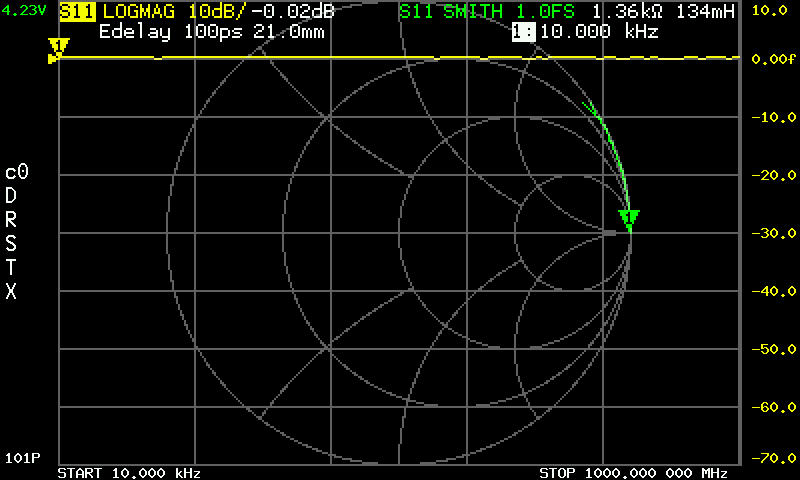Tap the S11 SMITH 1.0FS trace label

click(x=487, y=11)
